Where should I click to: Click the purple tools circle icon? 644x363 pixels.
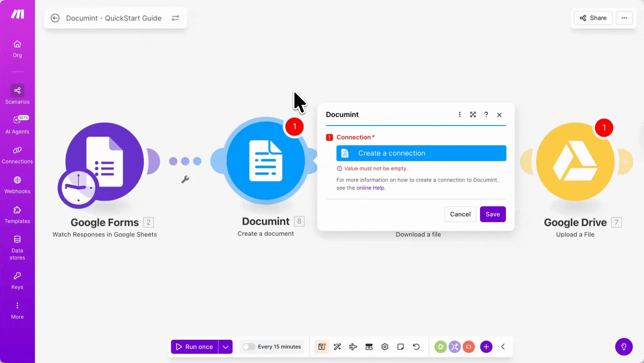click(454, 347)
